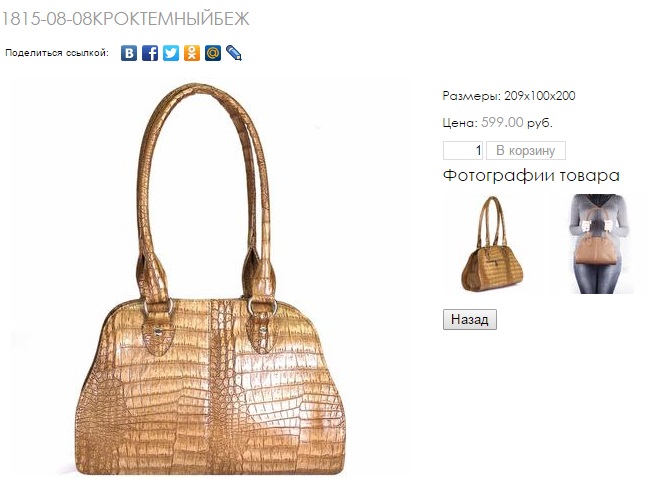
Task: Go back using the 'Назад' button
Action: (470, 319)
